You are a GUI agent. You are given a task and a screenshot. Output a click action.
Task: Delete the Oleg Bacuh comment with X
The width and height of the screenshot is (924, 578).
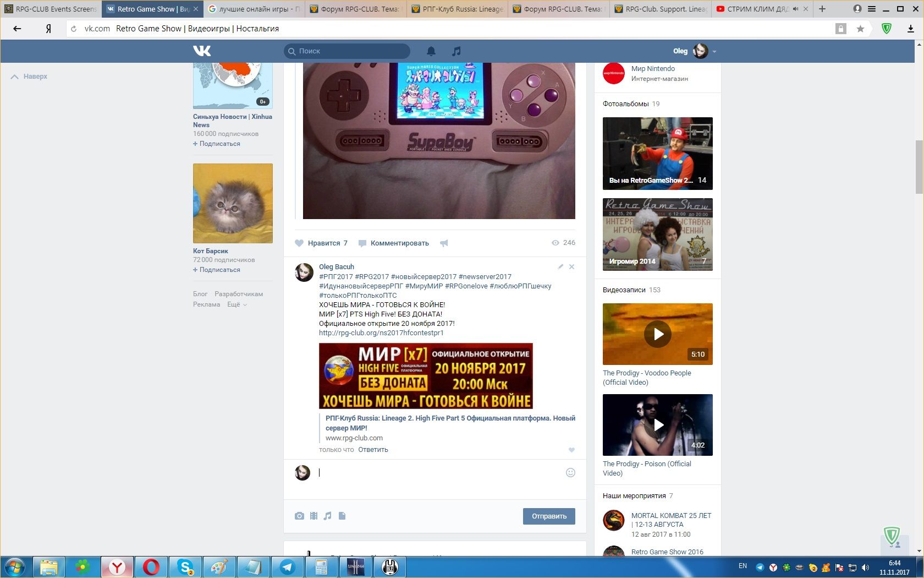[572, 266]
